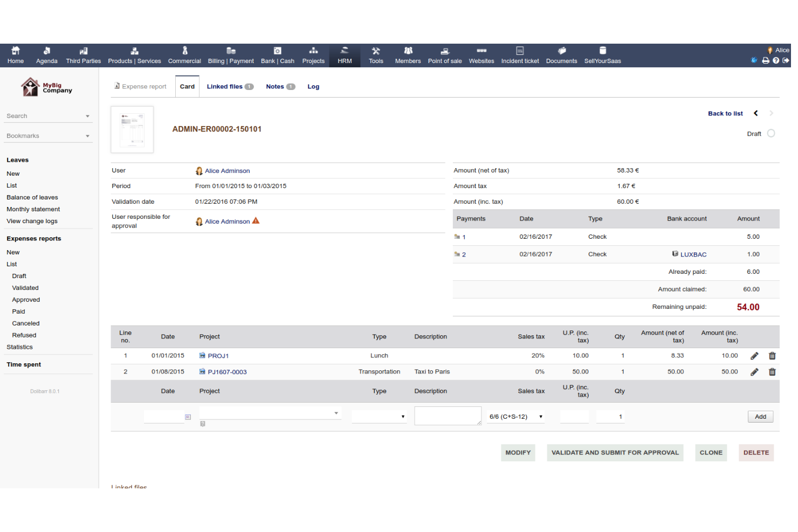Expand the Bookmarks dropdown

tap(87, 136)
